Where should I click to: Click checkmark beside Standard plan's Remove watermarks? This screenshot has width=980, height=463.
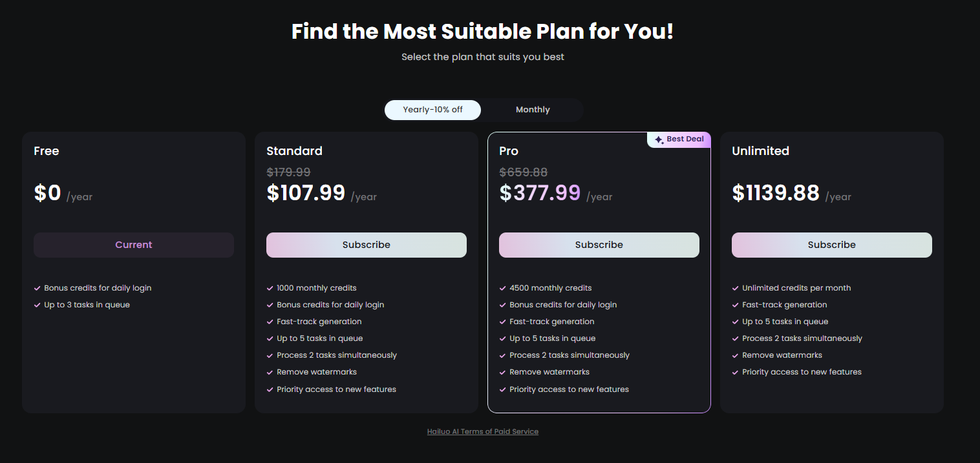click(x=270, y=373)
